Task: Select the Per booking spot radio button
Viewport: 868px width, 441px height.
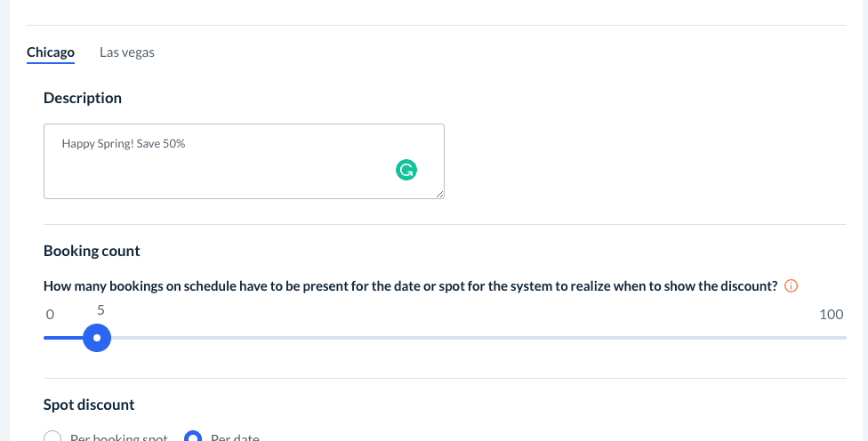Action: pyautogui.click(x=52, y=437)
